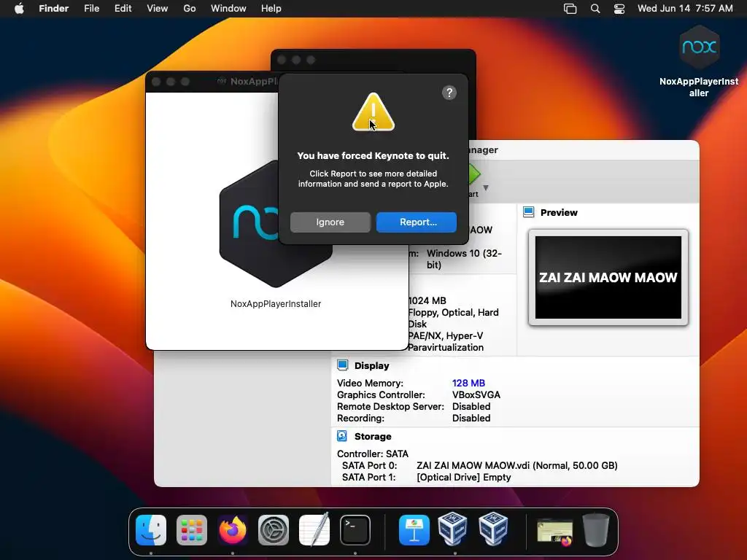Open the File menu
747x560 pixels.
click(91, 9)
